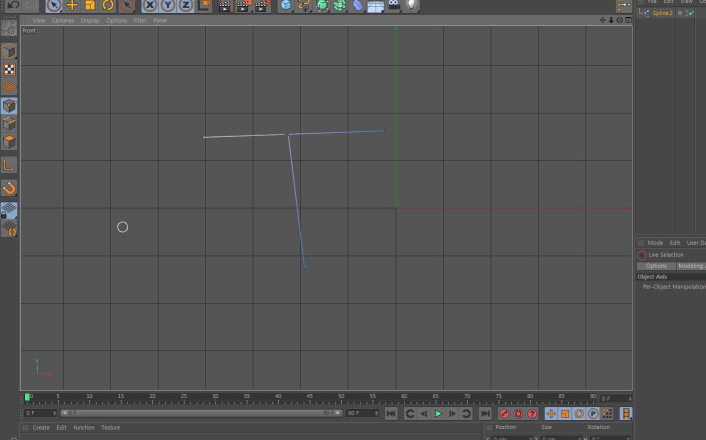Open viewport Panel menu
Viewport: 706px width, 440px height.
click(160, 20)
